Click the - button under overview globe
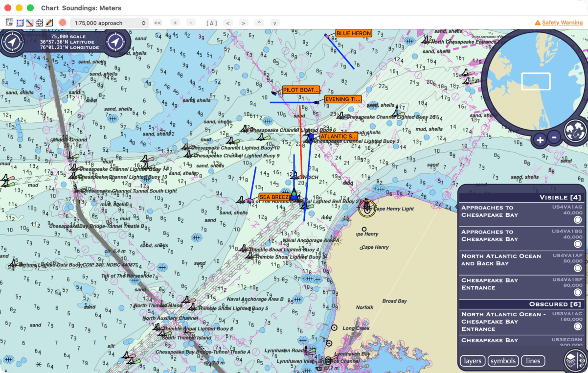588x373 pixels. 554,137
